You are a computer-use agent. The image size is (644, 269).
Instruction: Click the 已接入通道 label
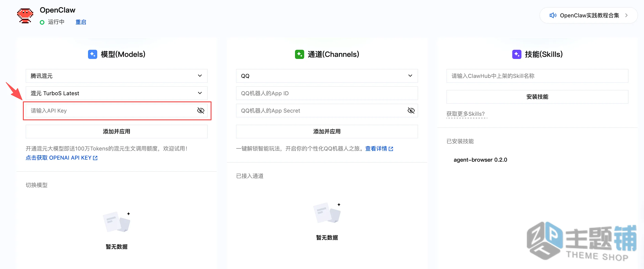[250, 176]
